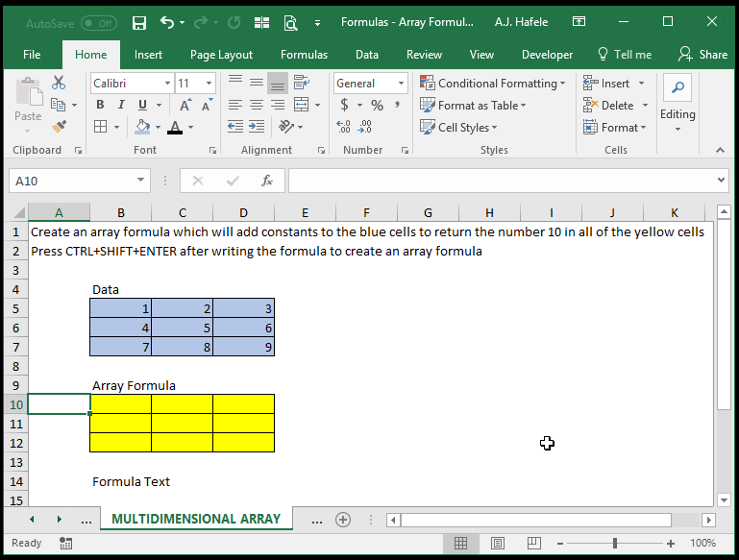
Task: Toggle Bold formatting
Action: (x=100, y=105)
